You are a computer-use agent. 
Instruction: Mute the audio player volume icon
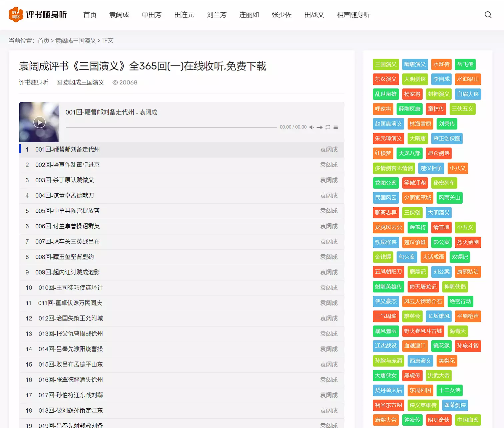click(312, 127)
